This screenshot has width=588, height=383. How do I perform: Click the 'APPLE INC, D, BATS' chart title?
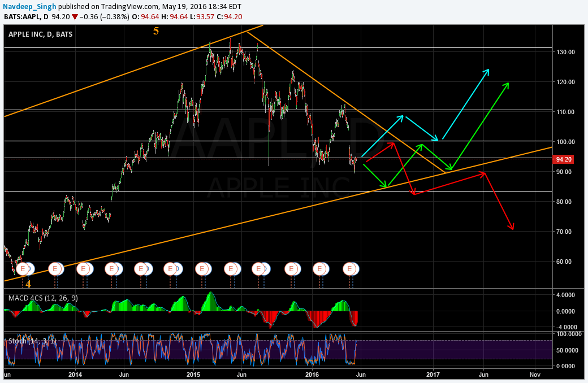(41, 34)
